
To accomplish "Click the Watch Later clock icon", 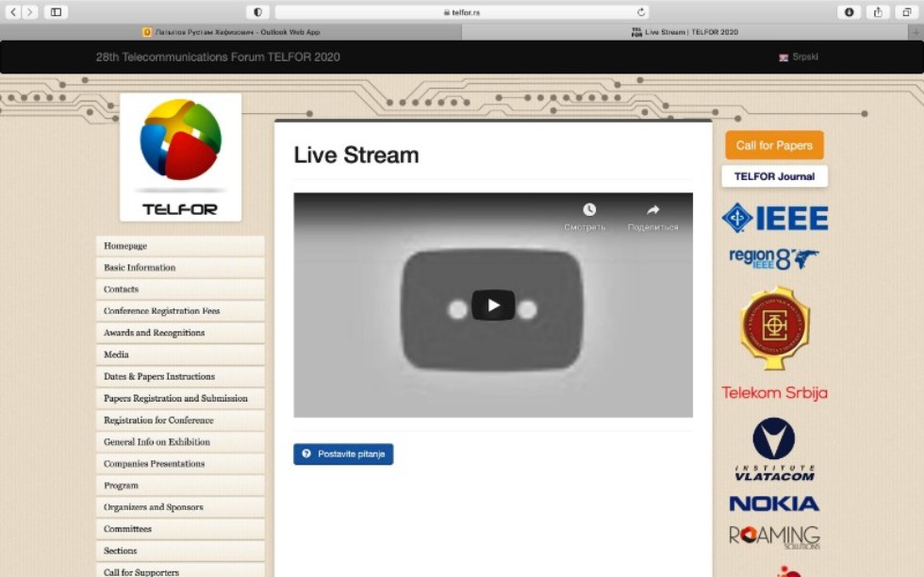I will pos(588,210).
